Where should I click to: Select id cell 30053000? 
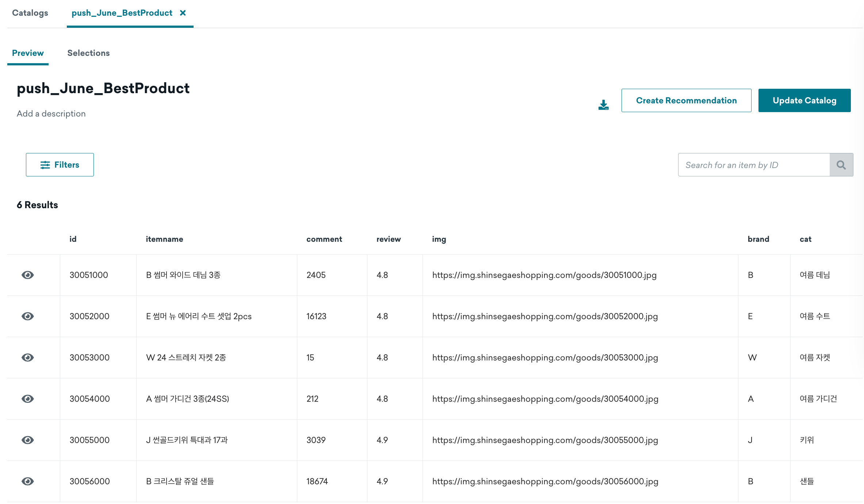point(89,358)
